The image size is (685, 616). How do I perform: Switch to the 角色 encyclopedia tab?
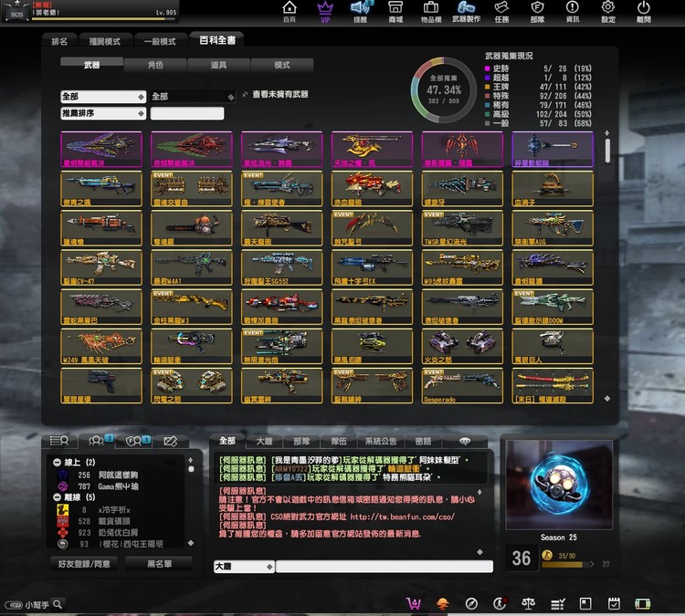pos(156,66)
